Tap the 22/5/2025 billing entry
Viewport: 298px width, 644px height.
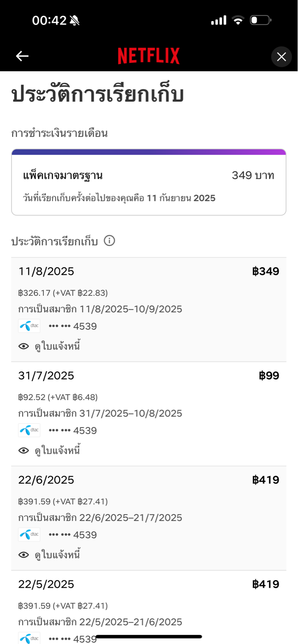click(x=149, y=608)
